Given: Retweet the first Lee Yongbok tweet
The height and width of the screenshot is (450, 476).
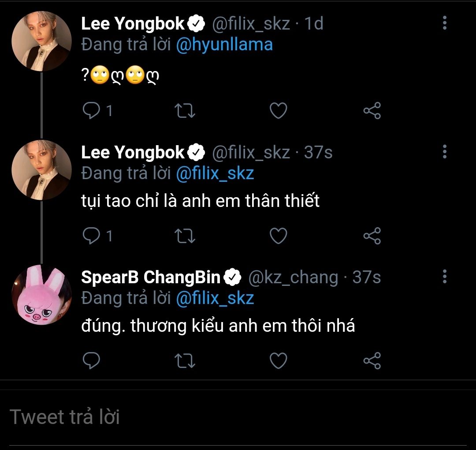Looking at the screenshot, I should (185, 111).
